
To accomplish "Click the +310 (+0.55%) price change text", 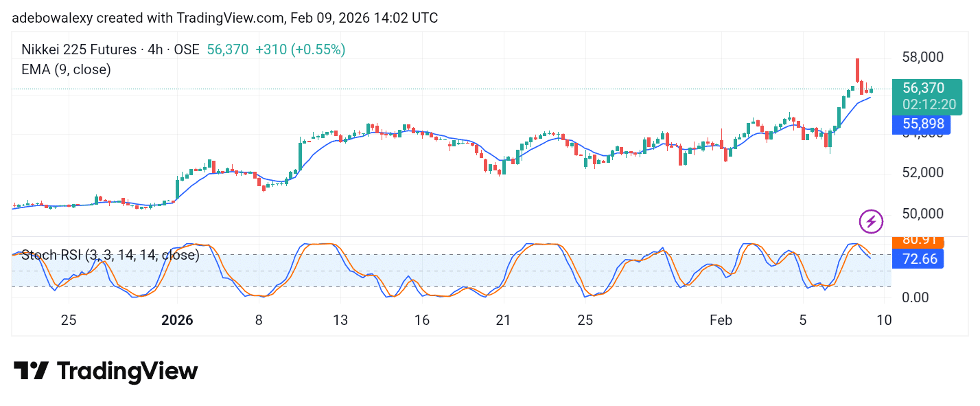I will (x=302, y=49).
